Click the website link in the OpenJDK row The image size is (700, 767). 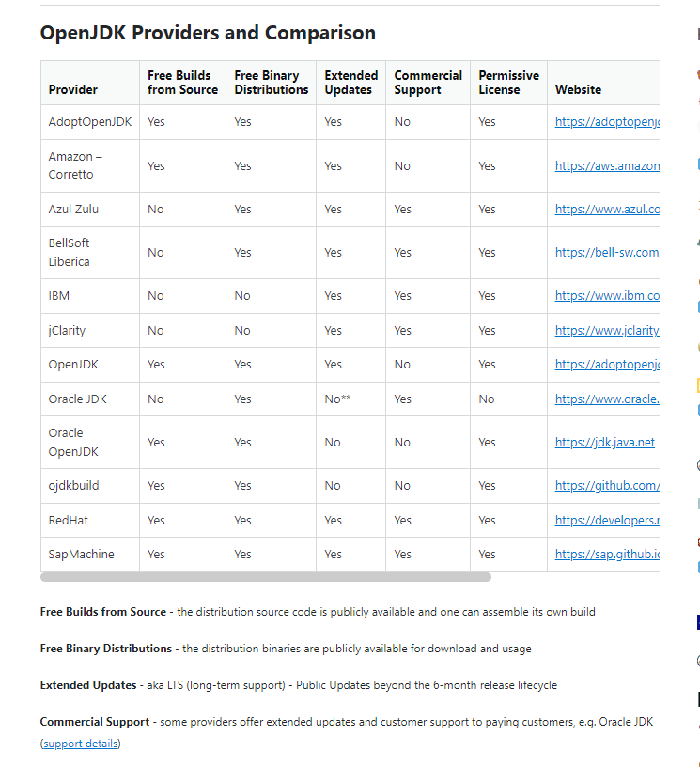point(607,365)
